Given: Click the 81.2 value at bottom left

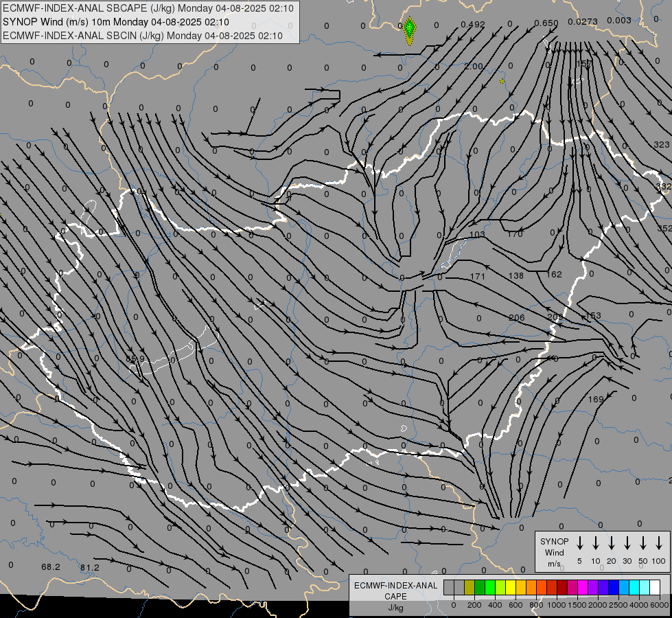Looking at the screenshot, I should click(x=89, y=567).
